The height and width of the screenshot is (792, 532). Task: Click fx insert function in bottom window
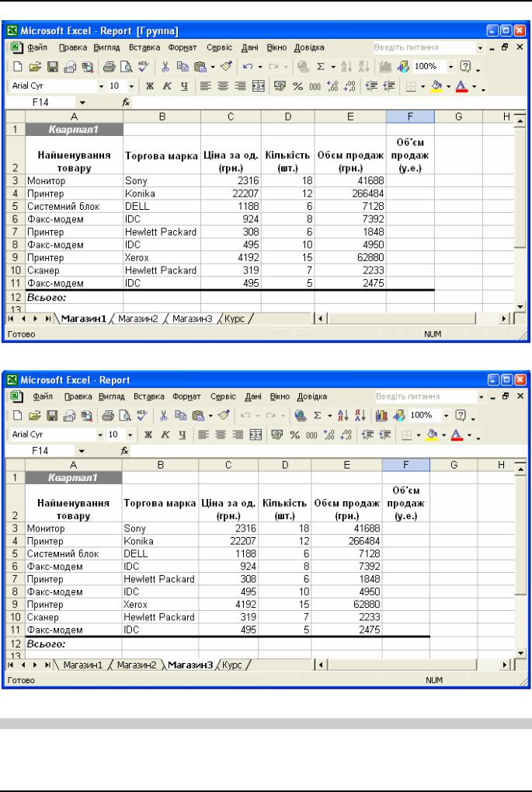[x=125, y=451]
